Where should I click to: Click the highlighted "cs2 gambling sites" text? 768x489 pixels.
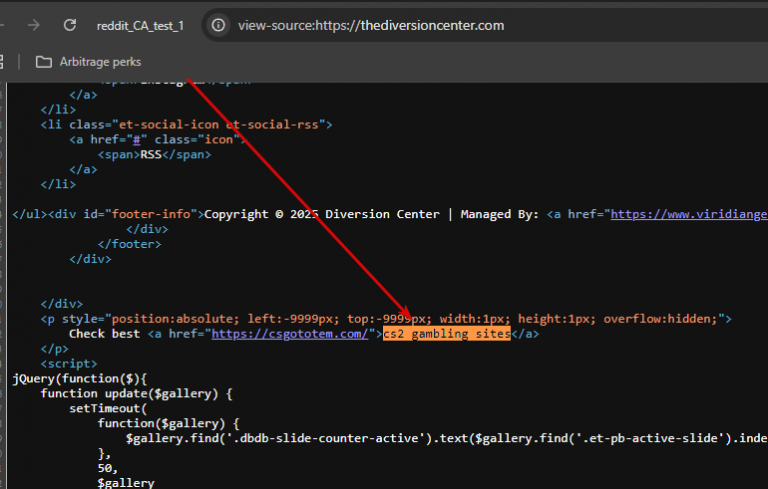(x=447, y=334)
